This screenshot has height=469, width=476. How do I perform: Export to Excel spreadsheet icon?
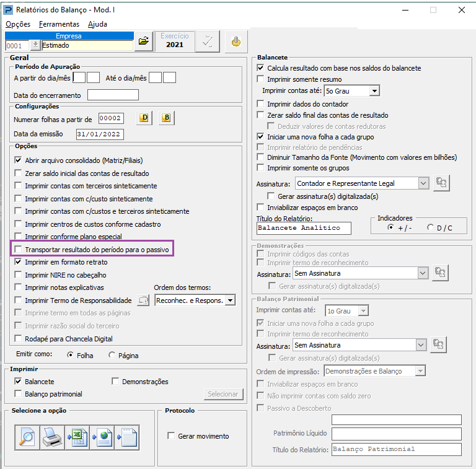coord(77,437)
